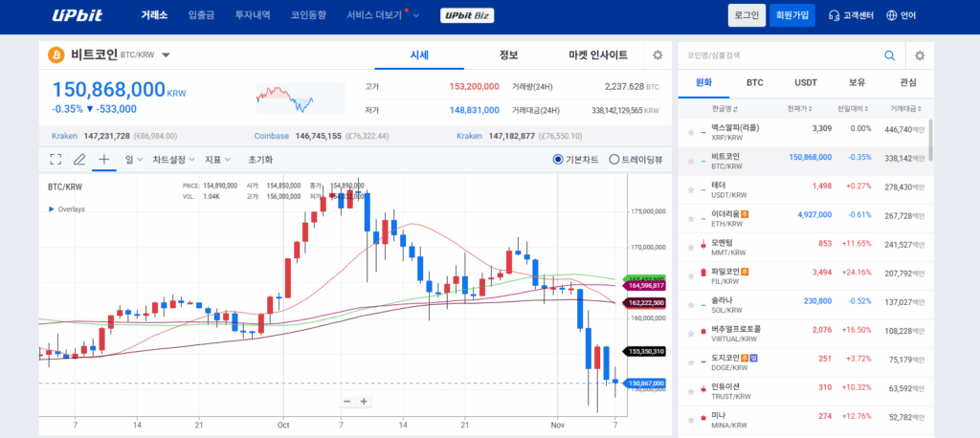The image size is (980, 438).
Task: Click the 150,867,000 current price axis label
Action: click(644, 383)
